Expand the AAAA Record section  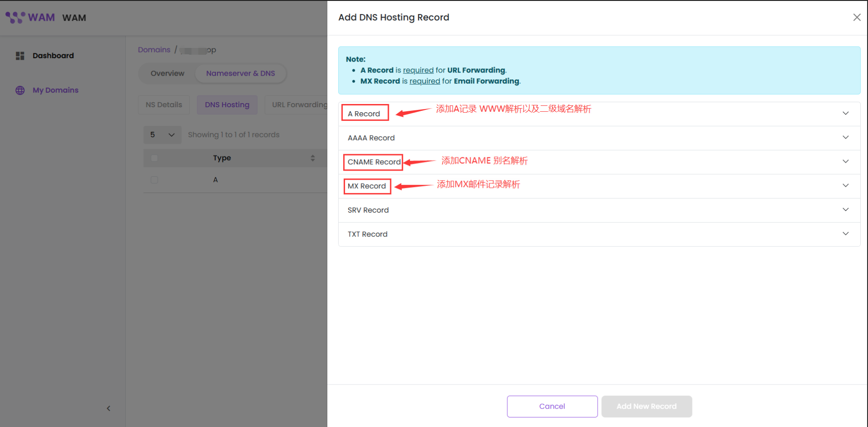point(845,137)
